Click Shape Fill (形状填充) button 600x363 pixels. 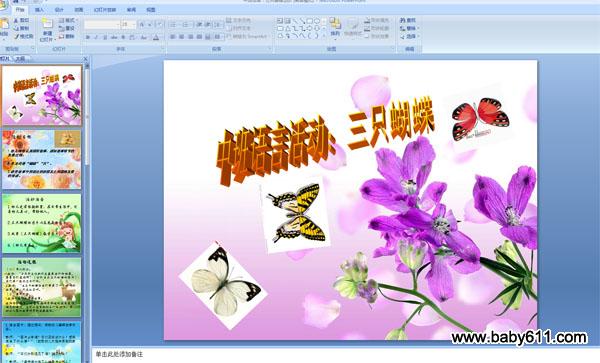(x=376, y=20)
